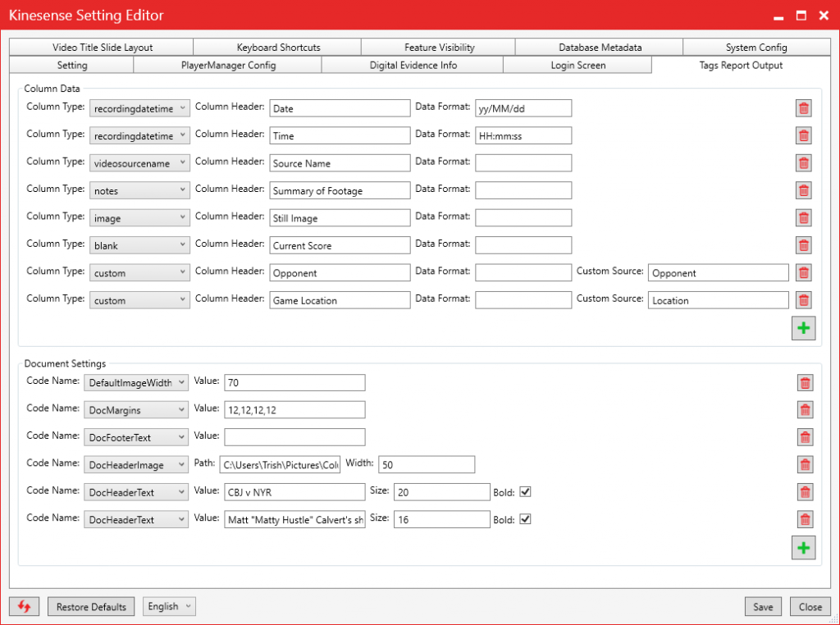This screenshot has width=840, height=625.
Task: Select the Tags Report Output tab
Action: coord(741,65)
